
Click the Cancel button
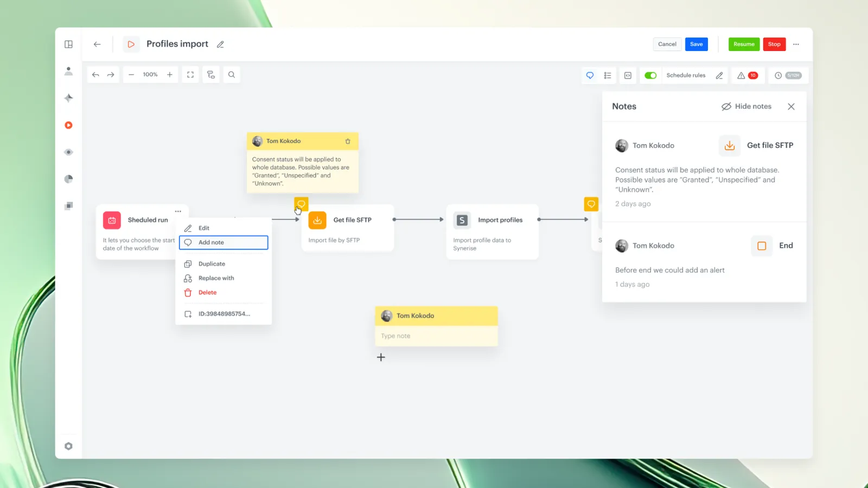667,44
